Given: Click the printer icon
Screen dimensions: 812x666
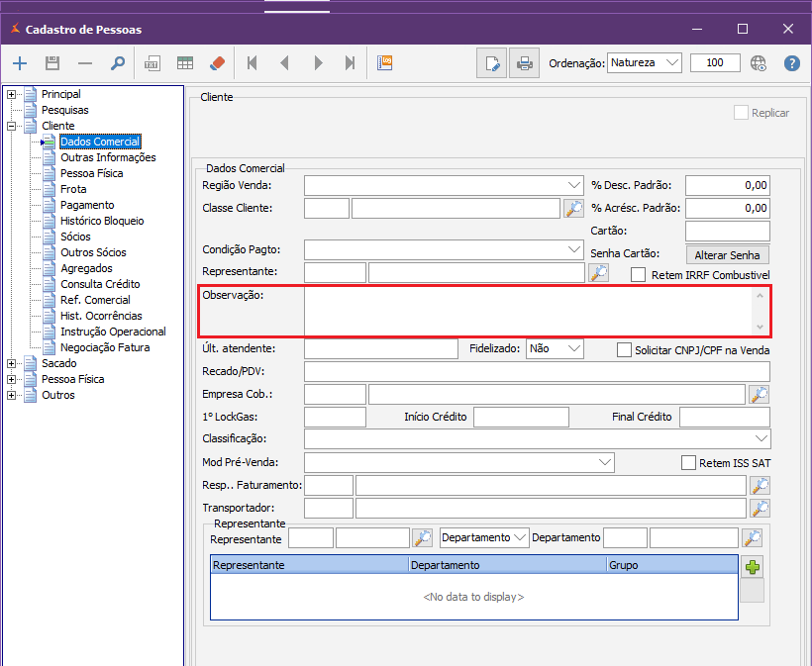Looking at the screenshot, I should [524, 63].
